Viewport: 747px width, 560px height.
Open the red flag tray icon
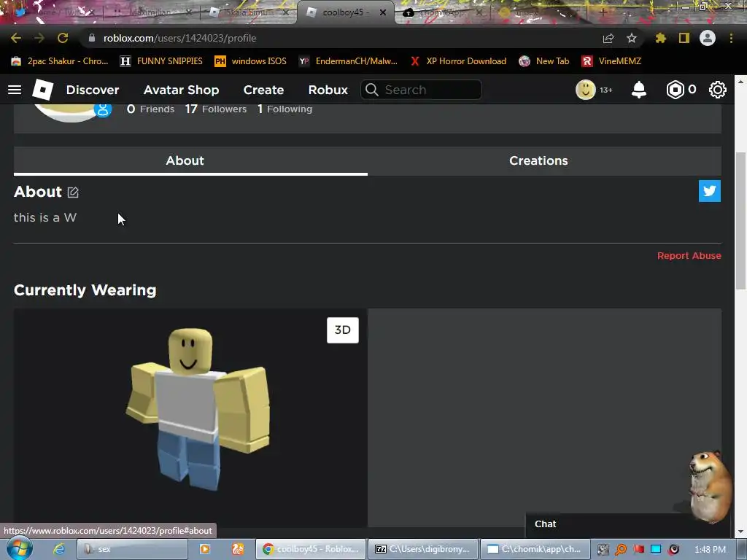(639, 550)
